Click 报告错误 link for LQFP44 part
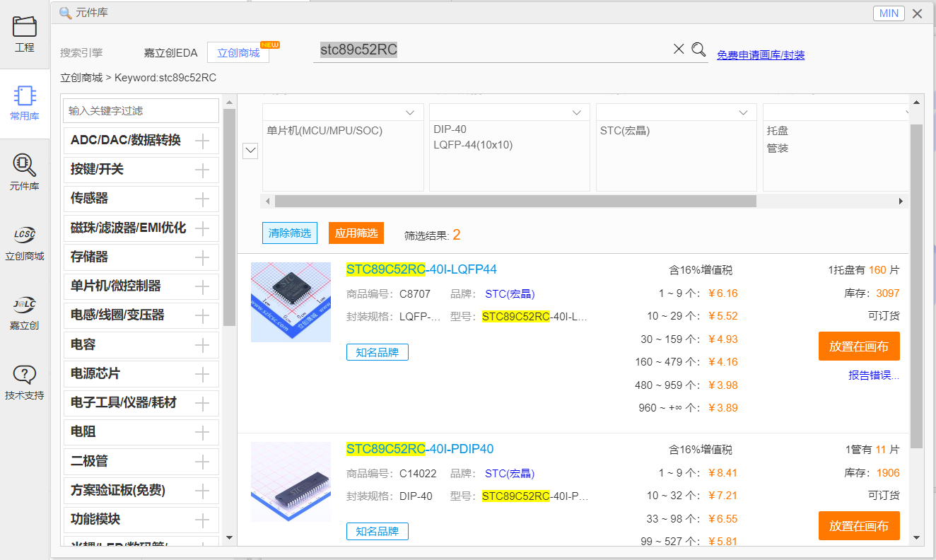 click(874, 375)
